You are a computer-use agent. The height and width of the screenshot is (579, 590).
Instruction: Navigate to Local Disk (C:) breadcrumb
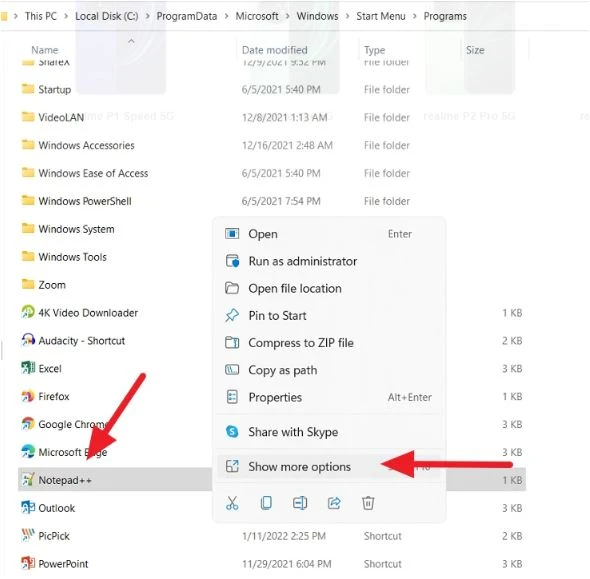click(x=107, y=16)
